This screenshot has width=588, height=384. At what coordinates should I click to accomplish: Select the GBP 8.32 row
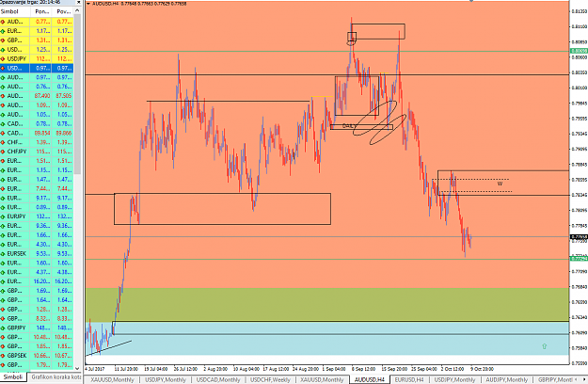pyautogui.click(x=37, y=318)
